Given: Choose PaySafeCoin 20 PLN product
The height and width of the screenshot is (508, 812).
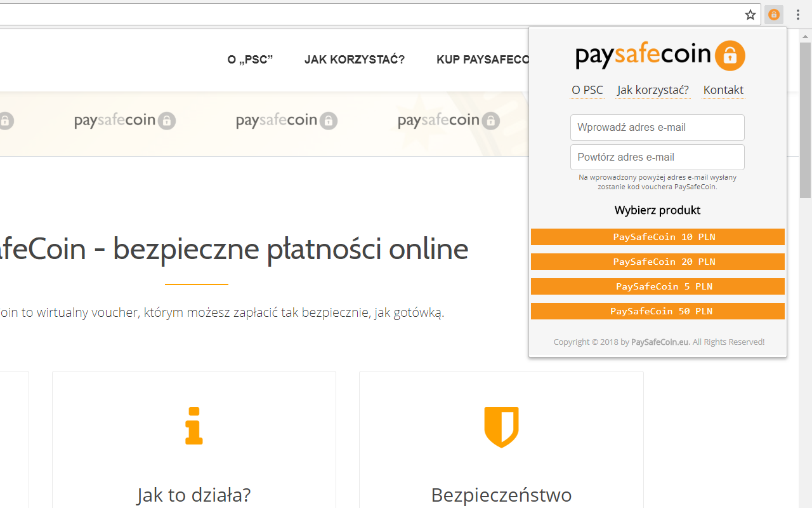Looking at the screenshot, I should [x=658, y=262].
